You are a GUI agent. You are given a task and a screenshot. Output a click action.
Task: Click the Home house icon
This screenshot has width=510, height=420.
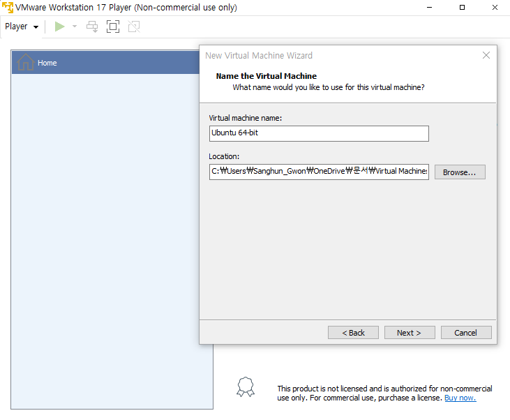(26, 62)
